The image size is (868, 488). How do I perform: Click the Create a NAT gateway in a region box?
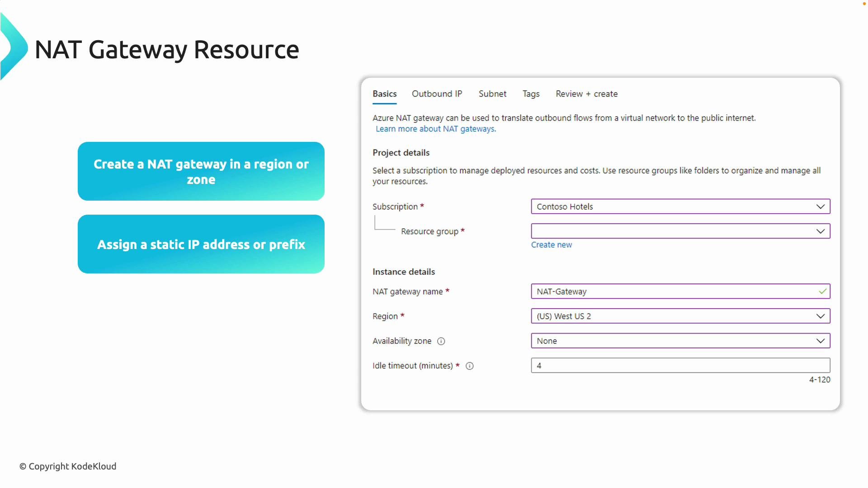[201, 171]
